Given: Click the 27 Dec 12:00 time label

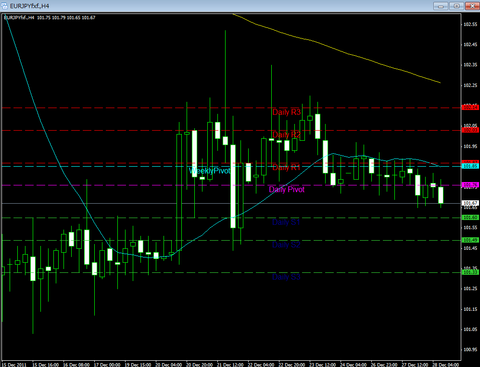Looking at the screenshot, I should tap(415, 364).
